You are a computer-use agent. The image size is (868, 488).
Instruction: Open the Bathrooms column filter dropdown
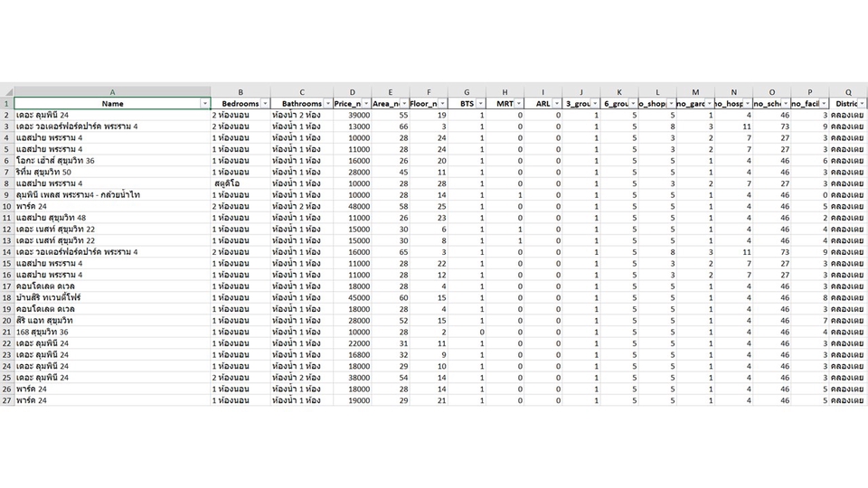click(x=327, y=103)
